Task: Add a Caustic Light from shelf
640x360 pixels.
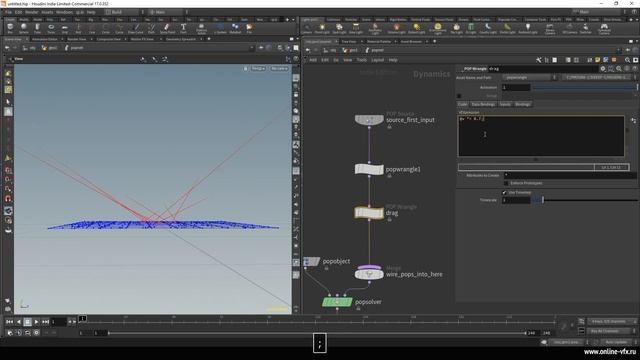Action: pyautogui.click(x=488, y=29)
